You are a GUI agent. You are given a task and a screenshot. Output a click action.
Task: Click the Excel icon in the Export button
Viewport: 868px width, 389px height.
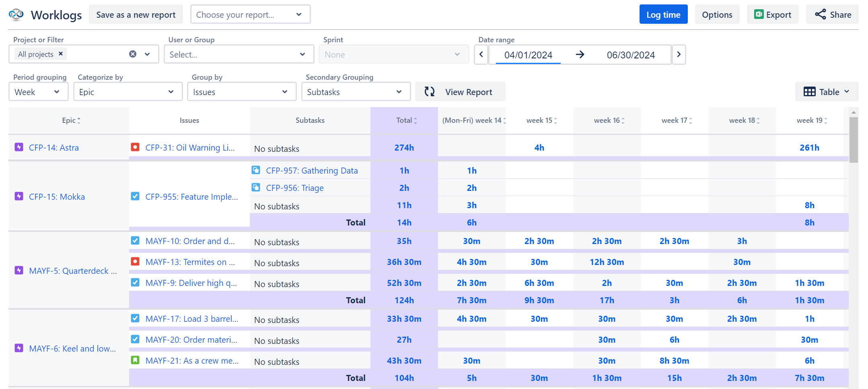coord(760,14)
